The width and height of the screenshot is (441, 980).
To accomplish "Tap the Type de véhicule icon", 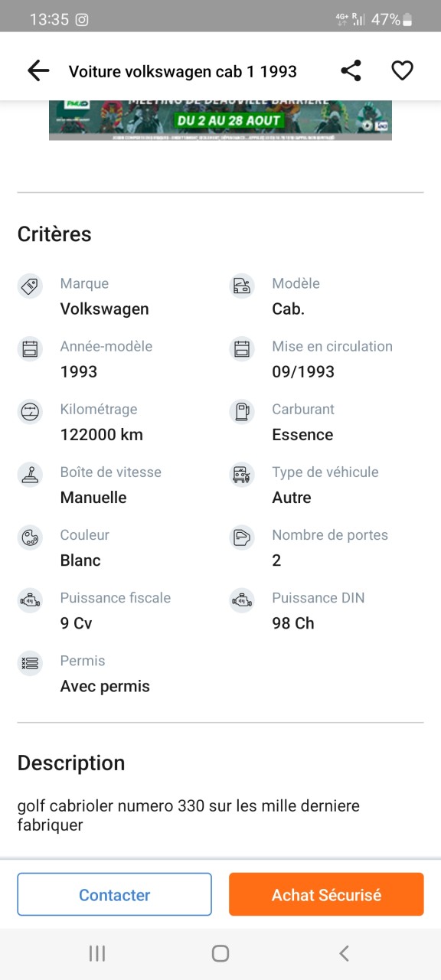I will click(x=242, y=475).
